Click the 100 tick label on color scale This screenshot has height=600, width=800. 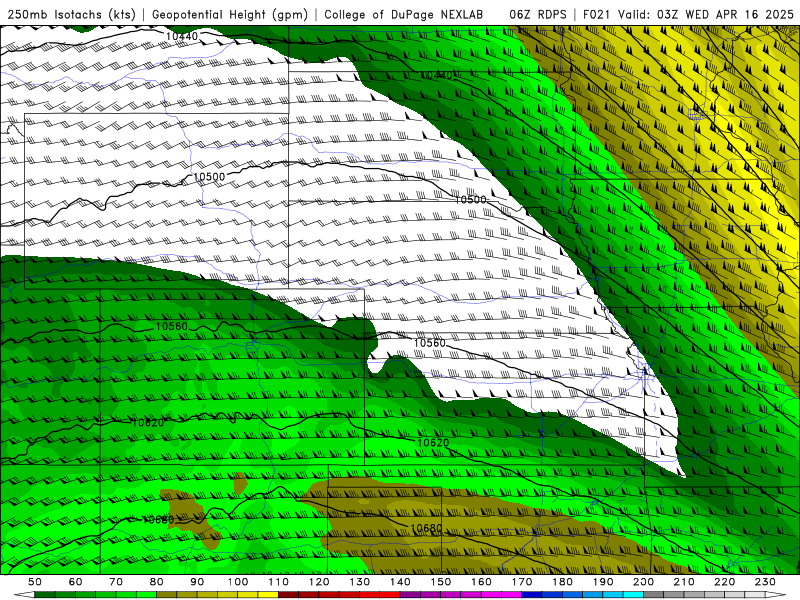coord(238,582)
